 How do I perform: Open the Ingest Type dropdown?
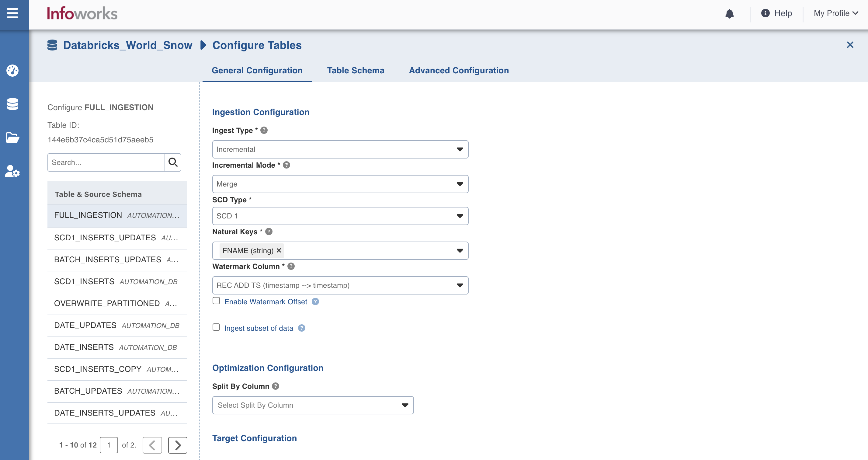tap(340, 149)
